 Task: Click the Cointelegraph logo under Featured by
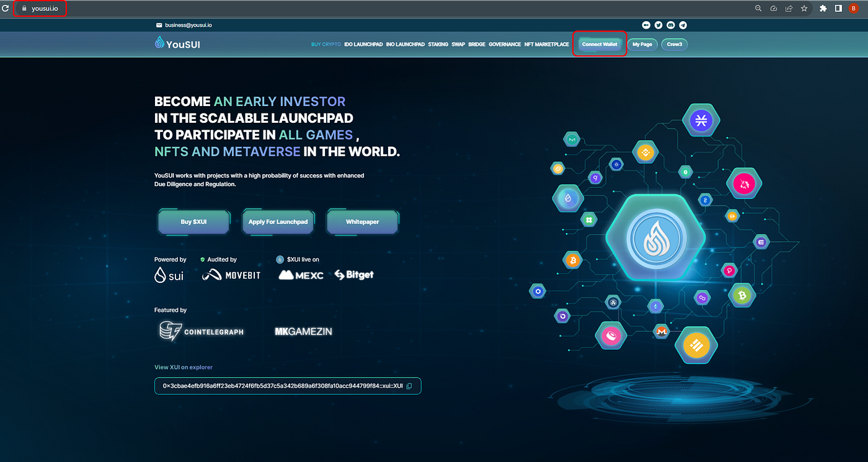(201, 331)
